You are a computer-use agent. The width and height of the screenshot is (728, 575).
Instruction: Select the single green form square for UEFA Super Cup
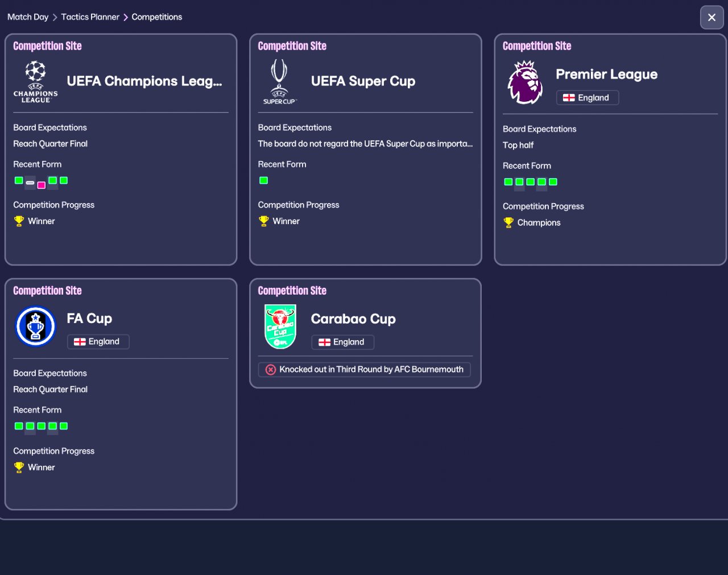click(263, 180)
